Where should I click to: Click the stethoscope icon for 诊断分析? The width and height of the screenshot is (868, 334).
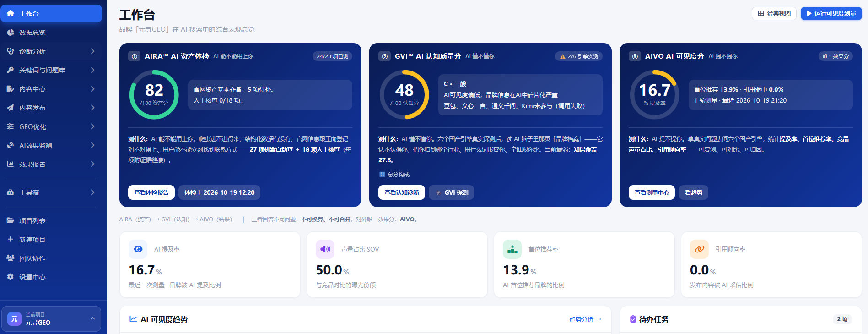[11, 51]
